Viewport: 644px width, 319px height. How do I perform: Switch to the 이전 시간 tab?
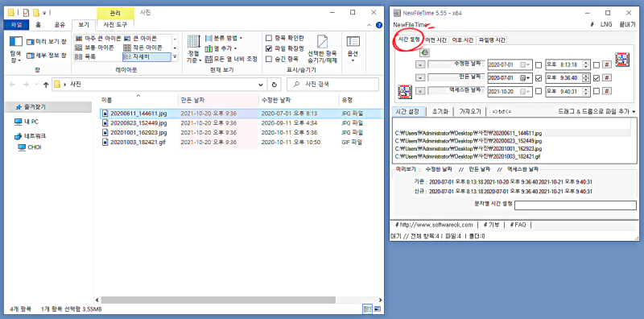(x=436, y=40)
